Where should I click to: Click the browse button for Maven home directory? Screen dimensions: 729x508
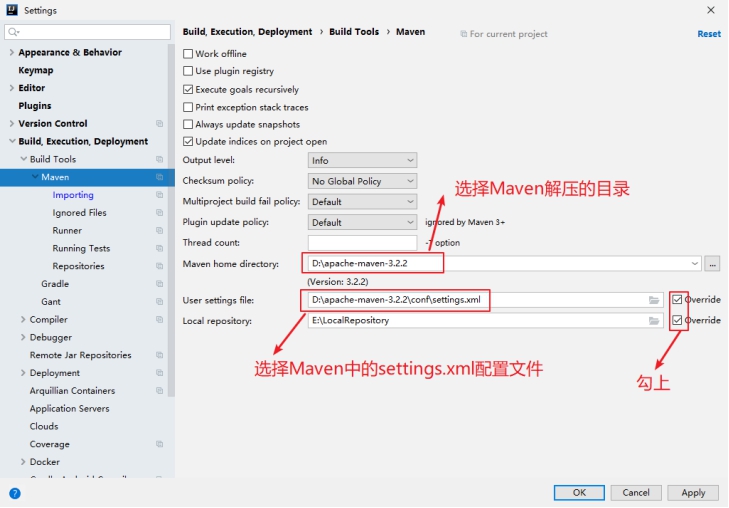click(712, 264)
